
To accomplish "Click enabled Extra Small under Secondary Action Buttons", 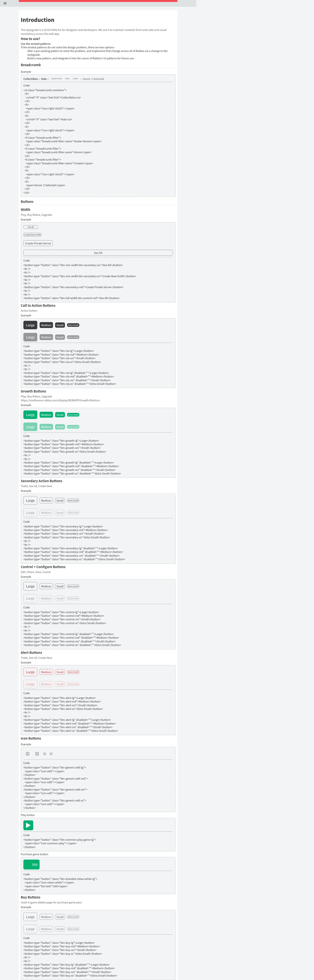I will (x=73, y=501).
